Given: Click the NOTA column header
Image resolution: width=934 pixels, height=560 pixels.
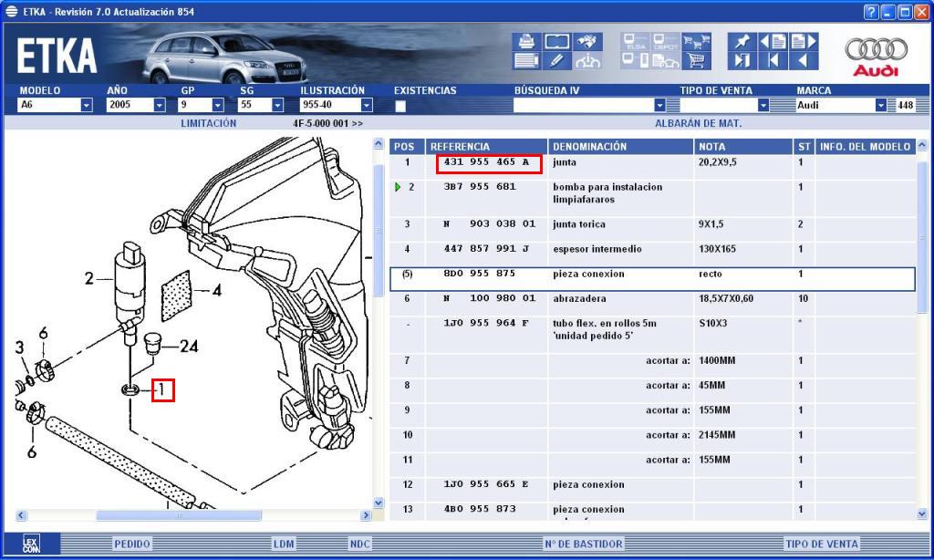Looking at the screenshot, I should click(742, 147).
